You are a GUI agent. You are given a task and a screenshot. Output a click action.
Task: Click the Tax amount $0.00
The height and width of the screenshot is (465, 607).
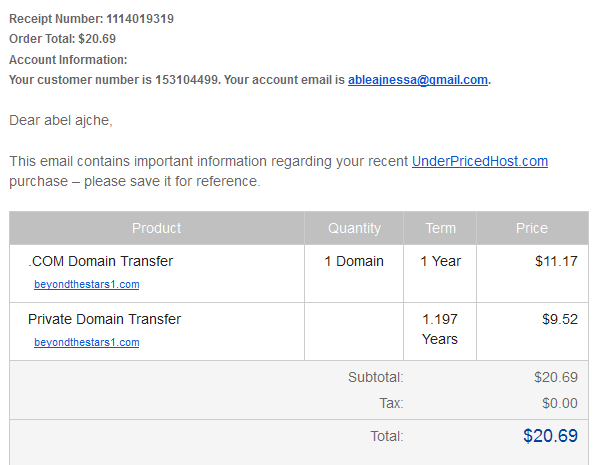click(x=560, y=403)
